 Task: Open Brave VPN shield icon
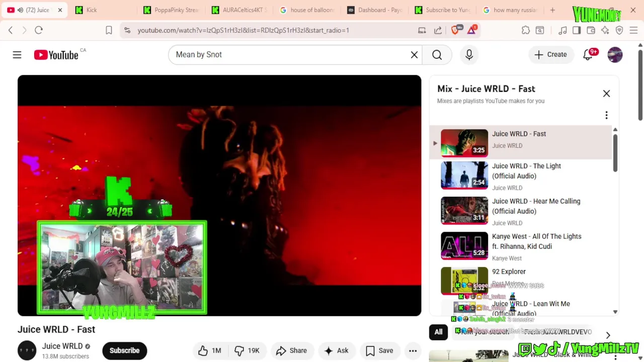[619, 30]
